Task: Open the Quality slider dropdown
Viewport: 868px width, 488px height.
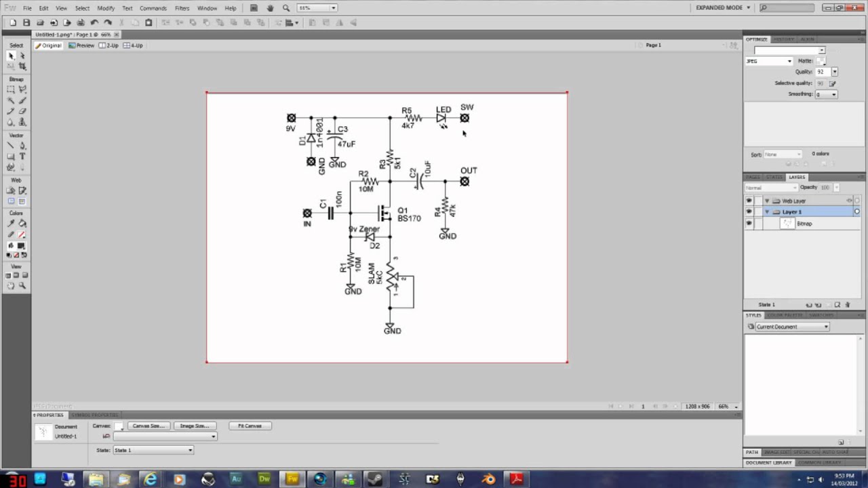Action: [834, 72]
